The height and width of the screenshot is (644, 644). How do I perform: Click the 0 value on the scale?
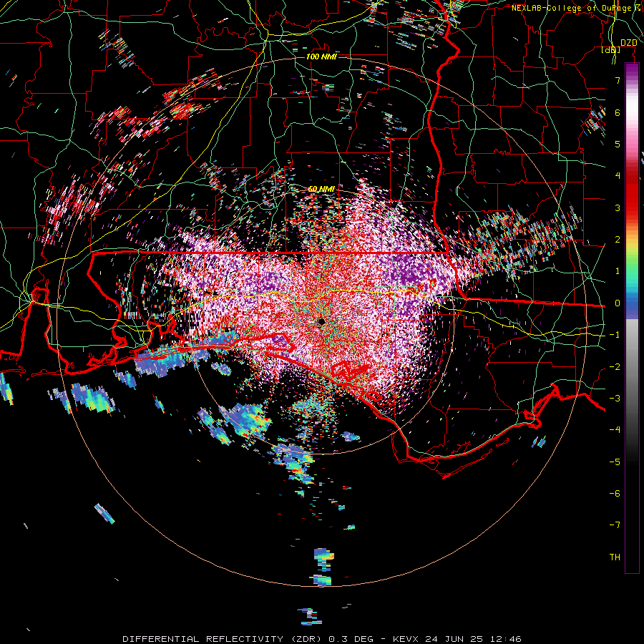(618, 303)
